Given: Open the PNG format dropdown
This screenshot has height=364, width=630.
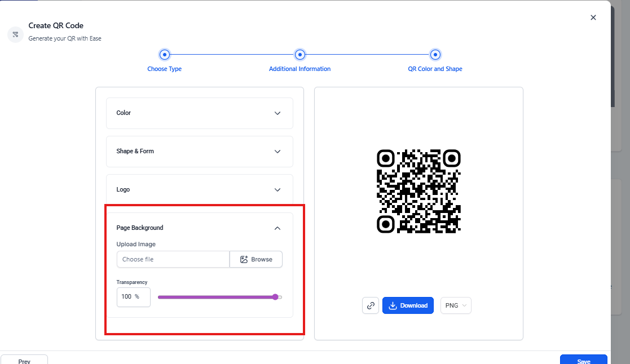Looking at the screenshot, I should (x=455, y=305).
